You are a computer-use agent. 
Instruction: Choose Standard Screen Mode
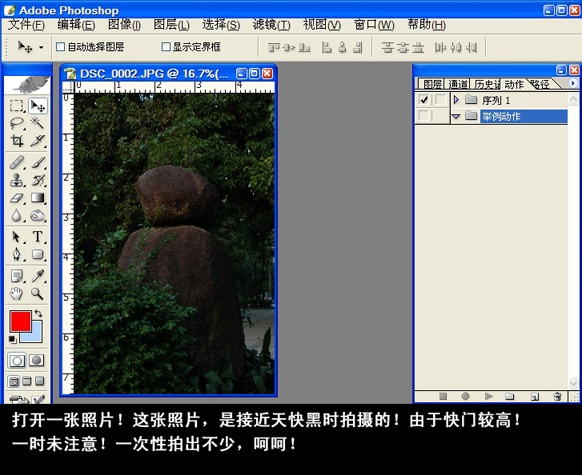14,381
